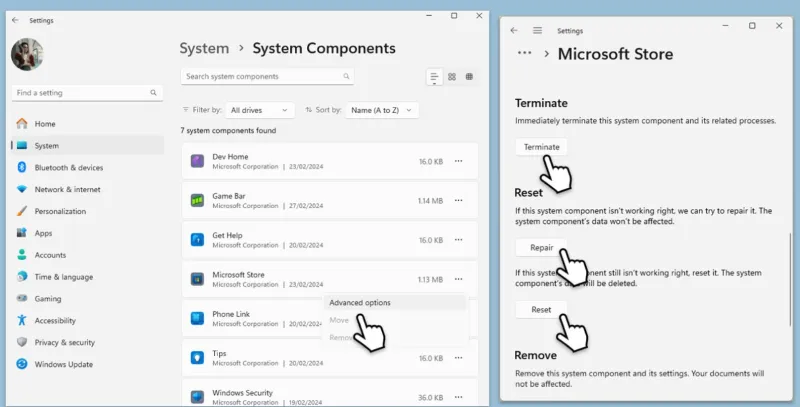Expand the breadcrumb ellipsis in Microsoft Store window
This screenshot has height=407, width=800.
[x=524, y=53]
